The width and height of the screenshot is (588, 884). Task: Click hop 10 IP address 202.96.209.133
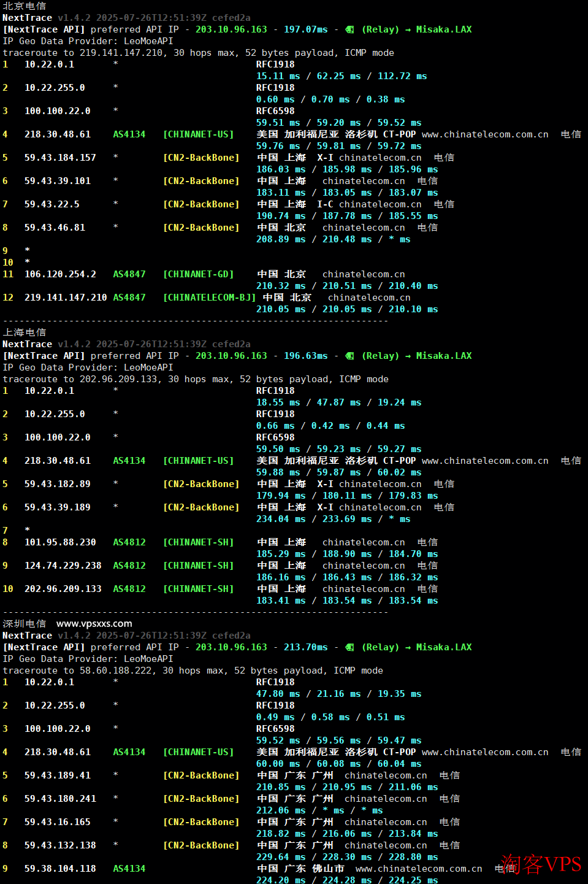[63, 589]
